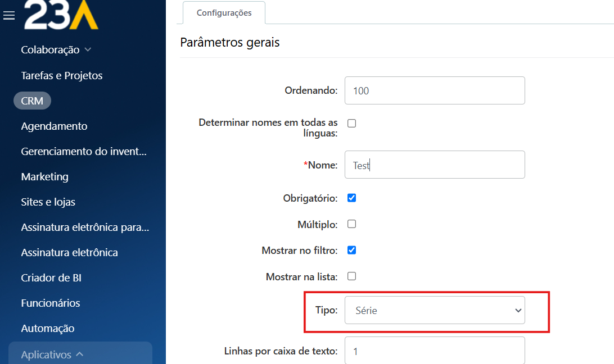
Task: Collapse the Aplicativos section
Action: 79,354
